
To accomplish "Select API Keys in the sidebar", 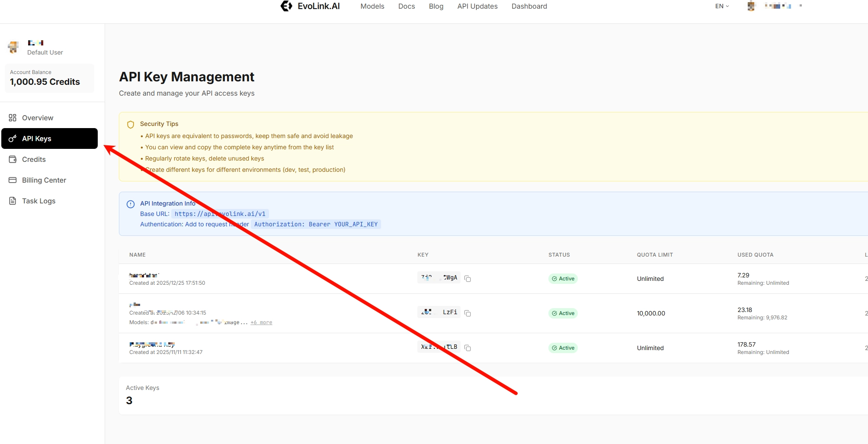I will tap(49, 138).
